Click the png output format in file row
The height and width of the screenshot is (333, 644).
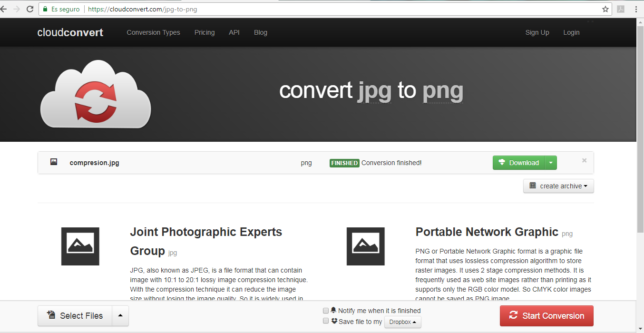click(x=306, y=163)
